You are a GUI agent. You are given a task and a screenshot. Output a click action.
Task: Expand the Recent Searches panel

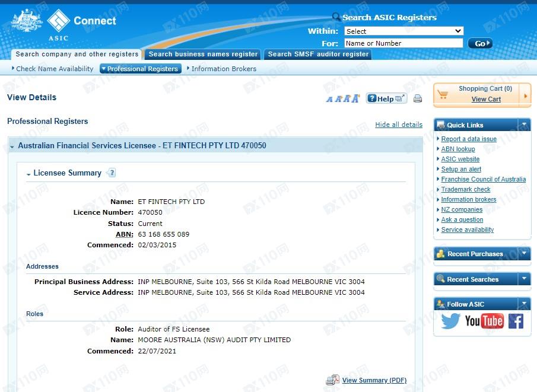(524, 279)
